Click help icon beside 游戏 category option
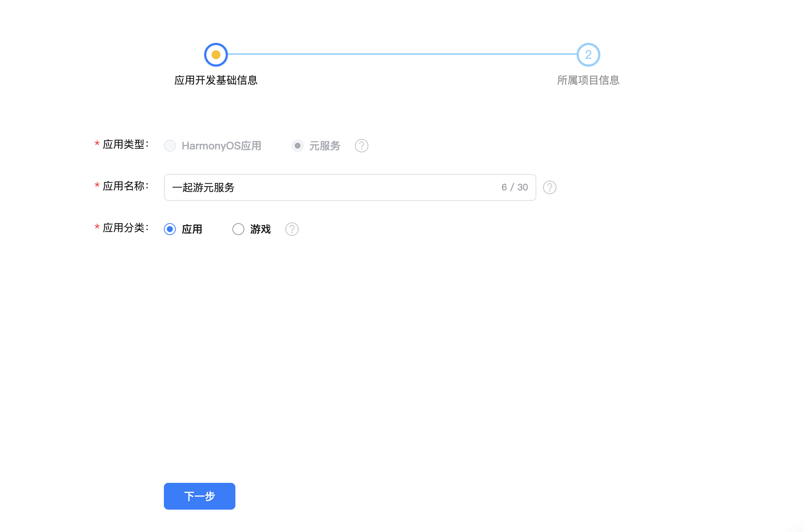The height and width of the screenshot is (532, 803). coord(292,229)
